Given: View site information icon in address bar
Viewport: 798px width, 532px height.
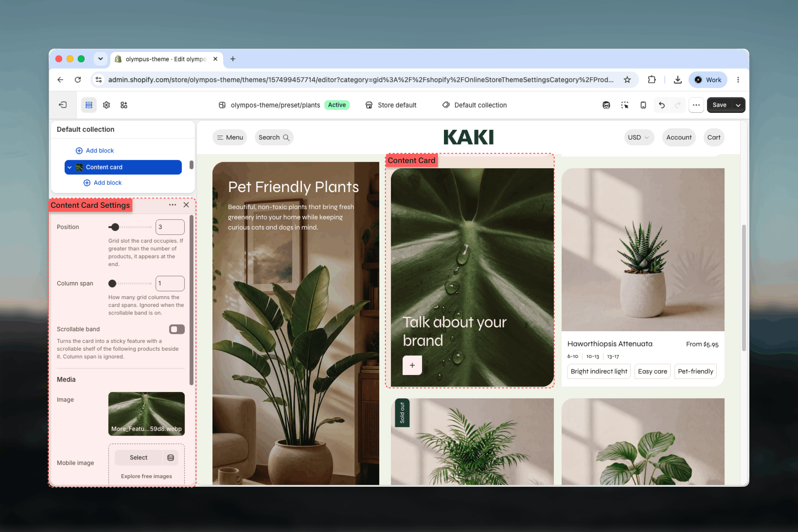Looking at the screenshot, I should click(99, 80).
